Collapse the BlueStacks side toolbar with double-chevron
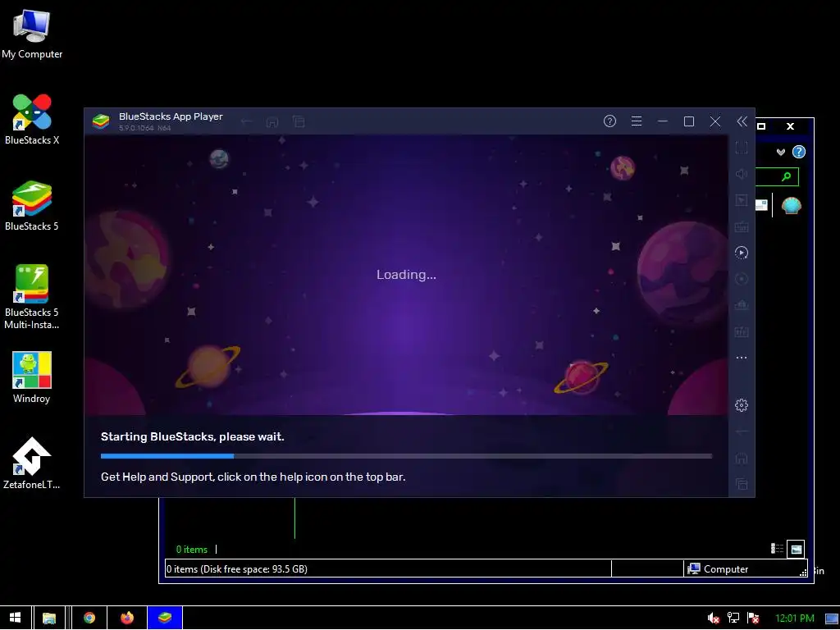Screen dimensions: 840x630 pyautogui.click(x=742, y=121)
